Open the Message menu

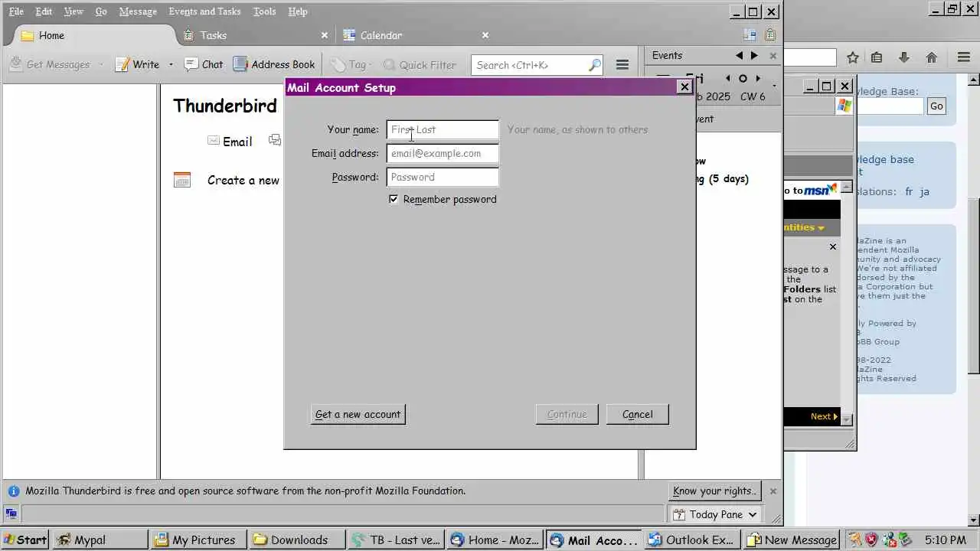tap(138, 11)
